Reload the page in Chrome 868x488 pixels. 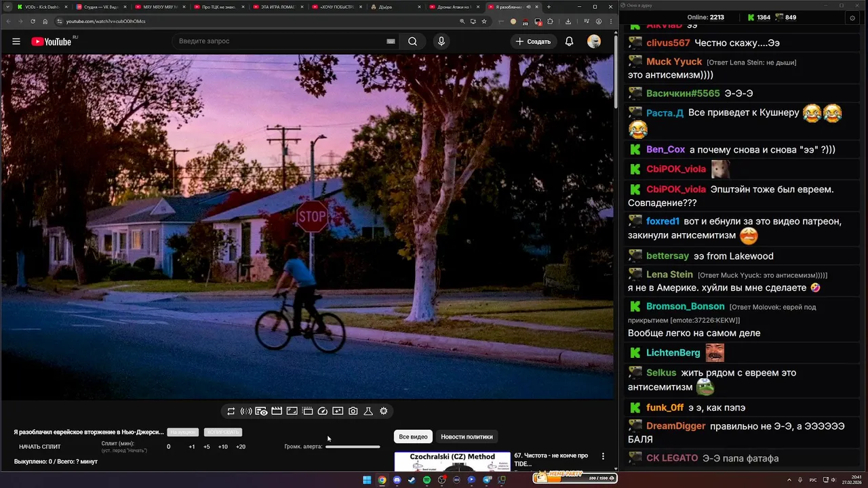point(32,21)
